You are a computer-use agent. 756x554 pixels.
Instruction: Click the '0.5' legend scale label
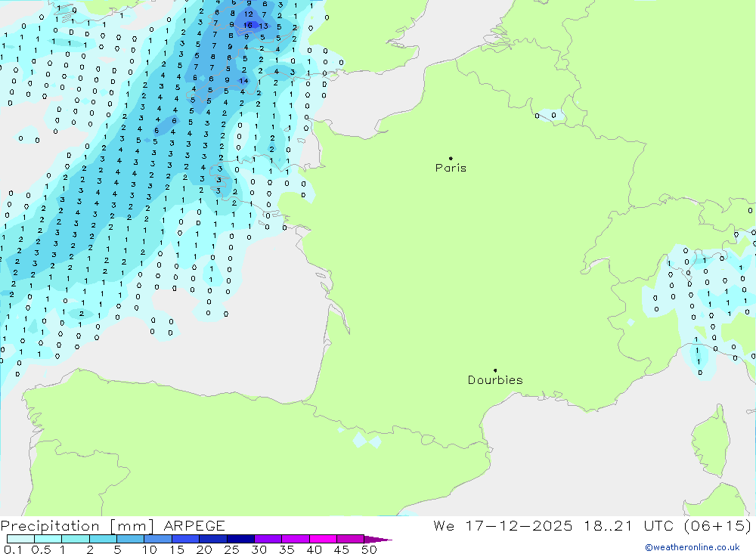[x=41, y=549]
